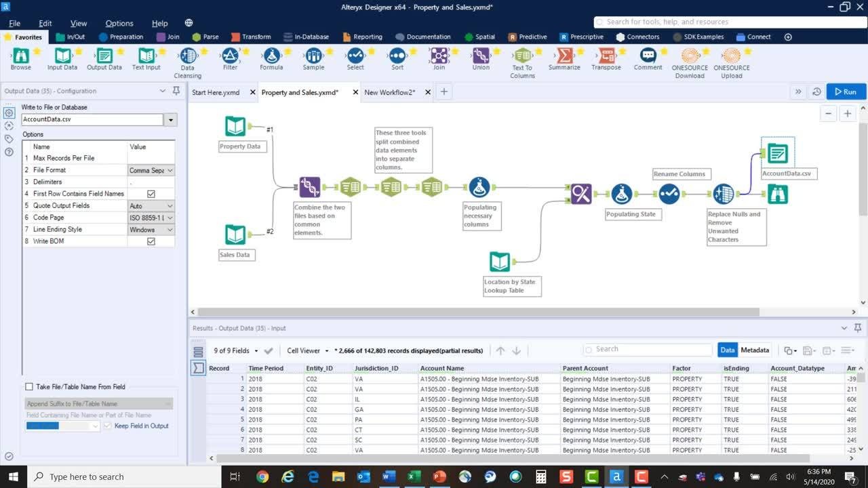Switch to the Start Here.yxmd tab
The width and height of the screenshot is (868, 488).
click(216, 92)
